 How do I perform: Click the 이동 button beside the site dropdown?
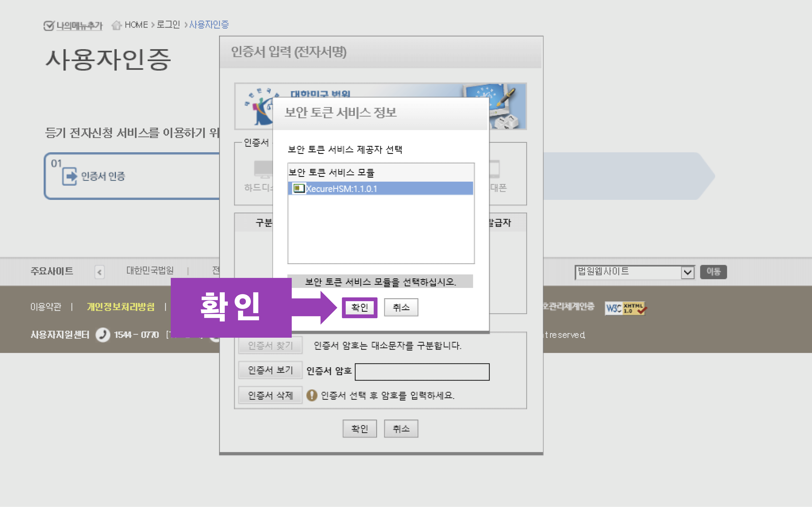tap(713, 272)
